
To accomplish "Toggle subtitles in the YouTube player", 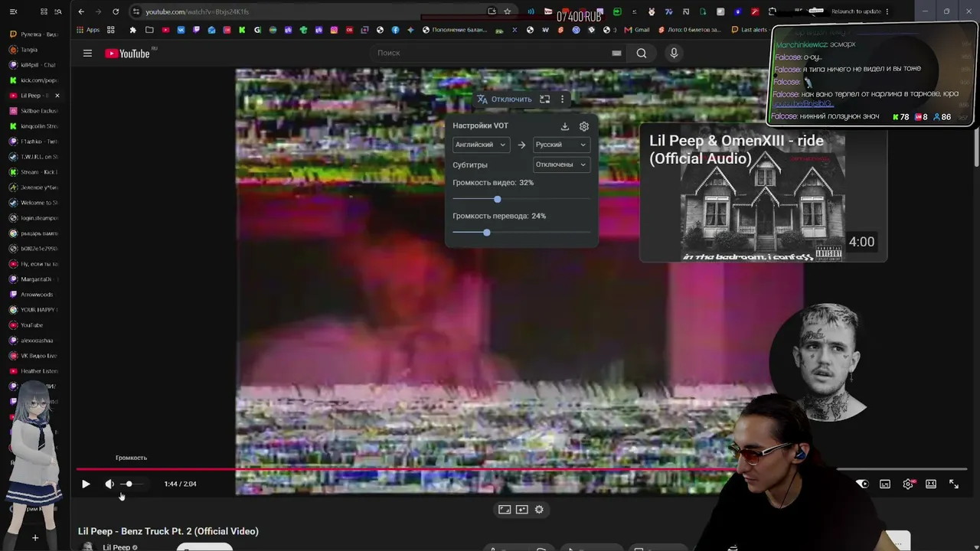I will tap(885, 484).
